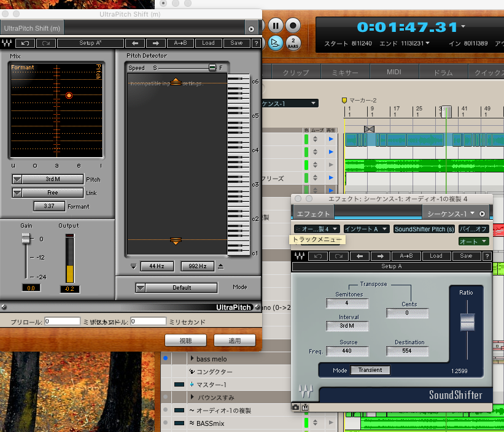The width and height of the screenshot is (504, 432).
Task: Toggle the gray dot beside オーディオ-1の複製
Action: click(166, 410)
